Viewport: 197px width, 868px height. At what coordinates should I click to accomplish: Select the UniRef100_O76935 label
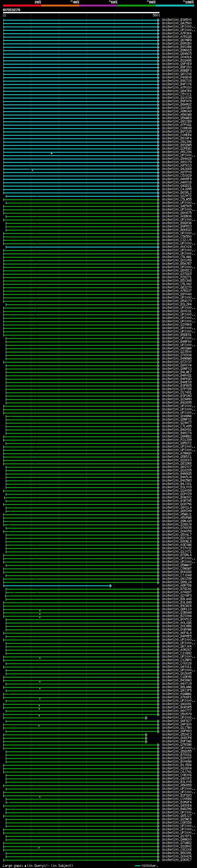point(176,528)
